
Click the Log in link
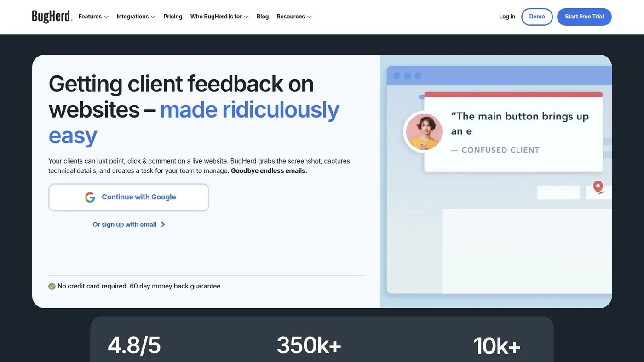click(507, 17)
